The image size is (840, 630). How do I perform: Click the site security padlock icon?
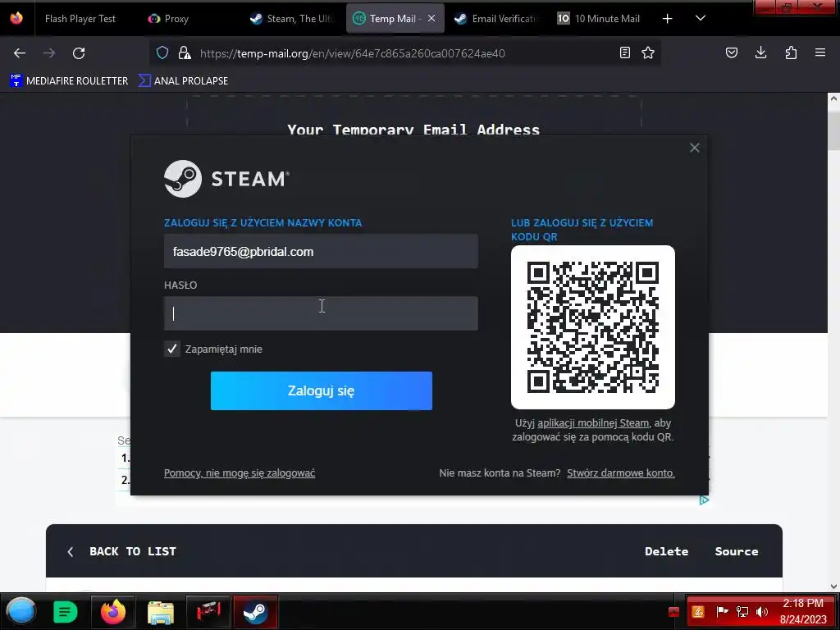point(185,52)
